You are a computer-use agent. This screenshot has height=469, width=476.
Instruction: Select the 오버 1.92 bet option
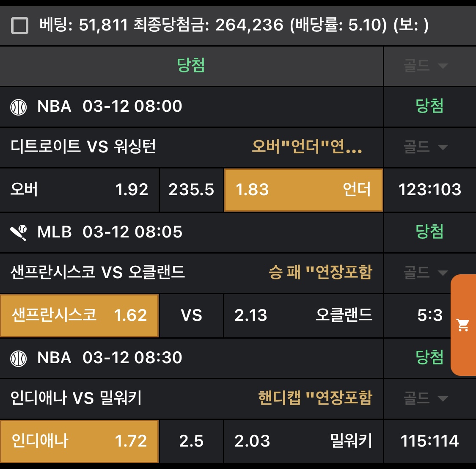point(79,190)
